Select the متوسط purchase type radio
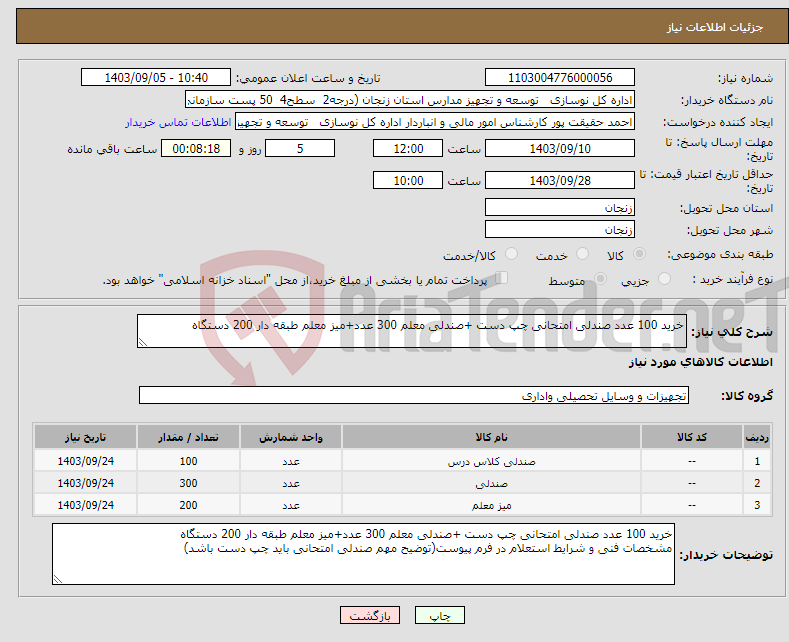 [x=600, y=278]
